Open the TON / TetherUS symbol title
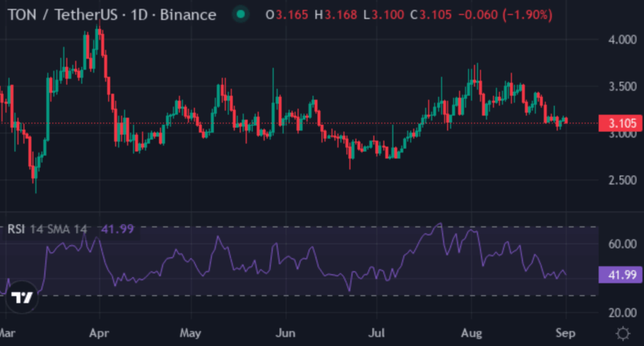Screen dimensions: 644x346 tap(112, 15)
